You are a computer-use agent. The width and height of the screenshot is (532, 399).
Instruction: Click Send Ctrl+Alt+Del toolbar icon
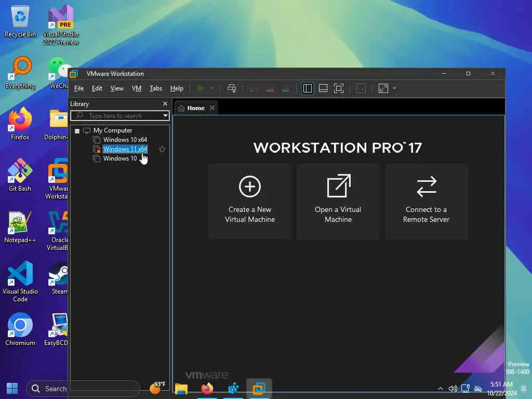tap(232, 88)
